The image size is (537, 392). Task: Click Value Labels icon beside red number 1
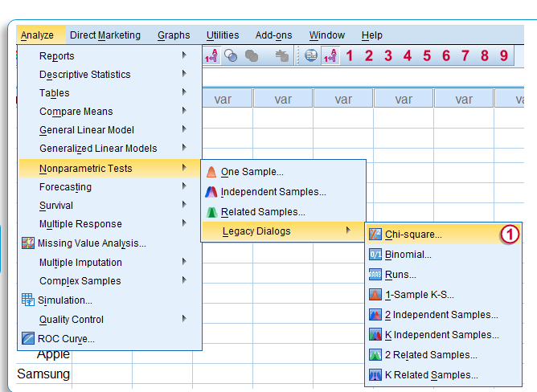[x=330, y=55]
